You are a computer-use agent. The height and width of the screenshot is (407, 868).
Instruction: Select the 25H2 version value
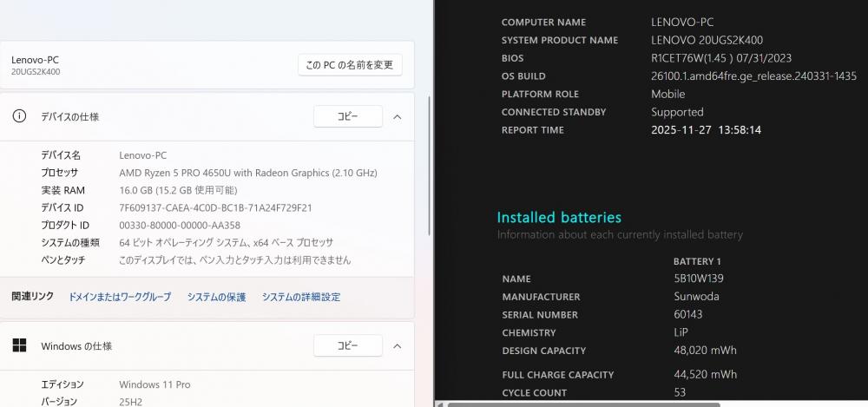(x=131, y=402)
